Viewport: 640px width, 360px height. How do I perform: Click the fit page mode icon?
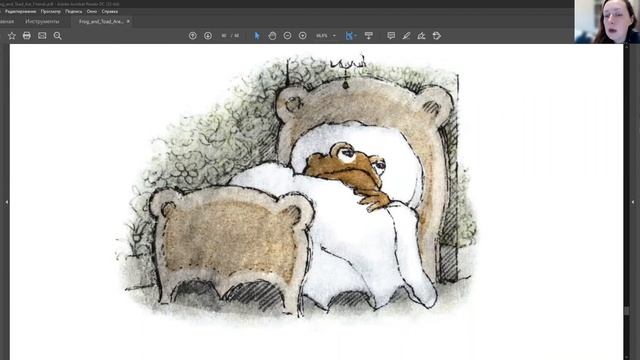coord(349,36)
